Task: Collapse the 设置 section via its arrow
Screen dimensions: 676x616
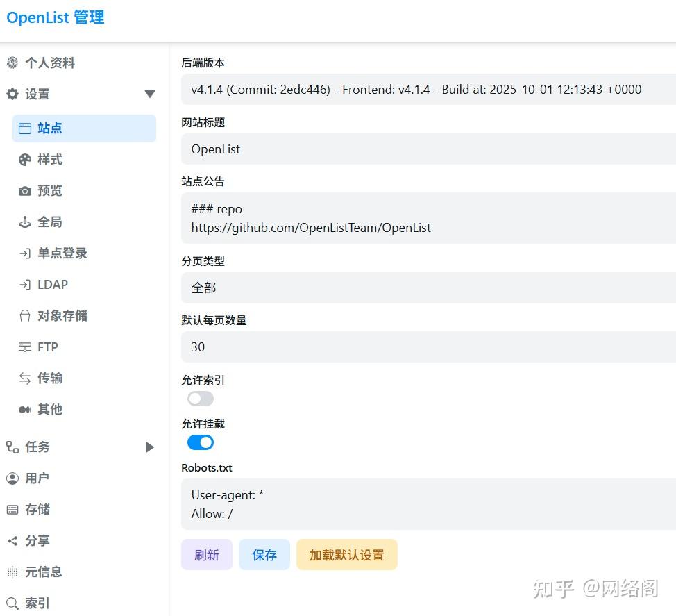Action: 150,94
